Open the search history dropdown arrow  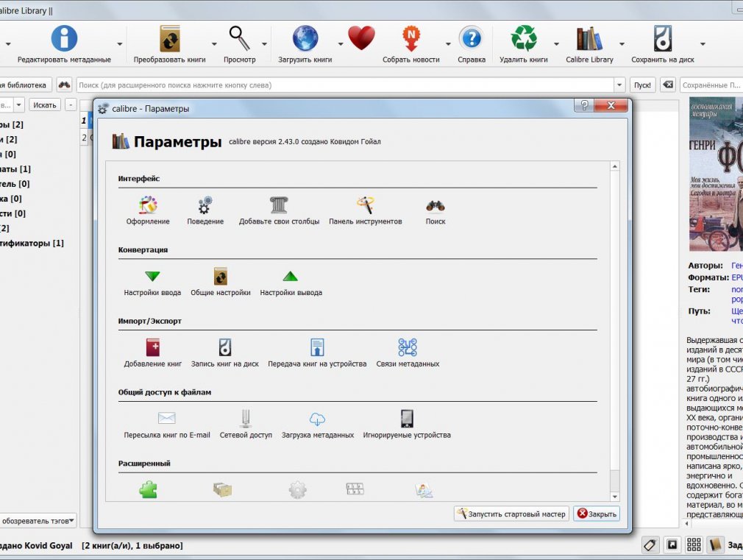coord(620,85)
